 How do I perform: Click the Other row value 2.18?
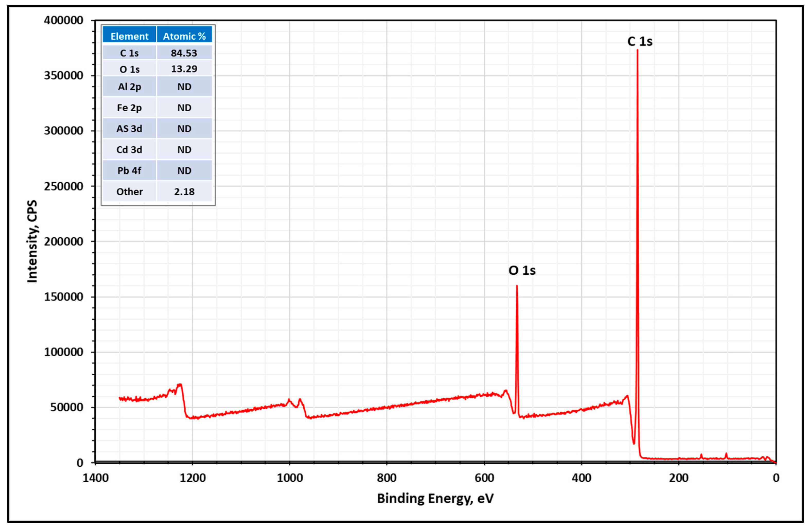(184, 192)
